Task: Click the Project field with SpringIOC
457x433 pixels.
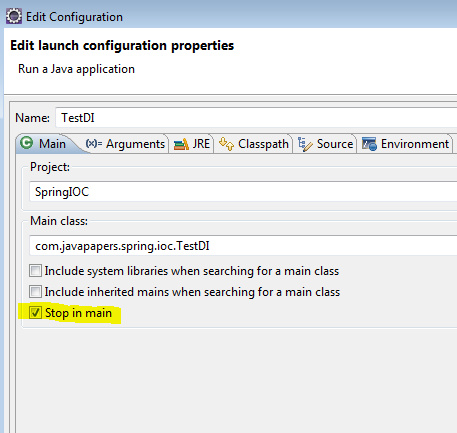Action: tap(243, 192)
